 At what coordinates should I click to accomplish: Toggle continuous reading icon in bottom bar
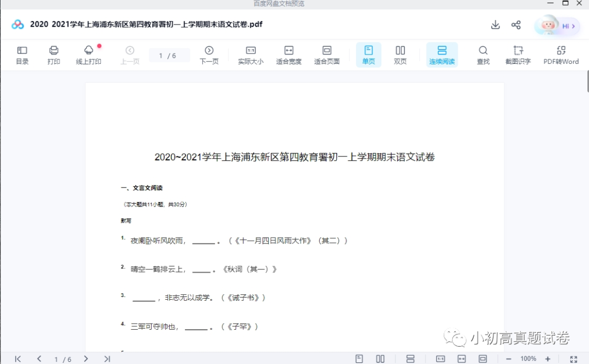coord(410,359)
